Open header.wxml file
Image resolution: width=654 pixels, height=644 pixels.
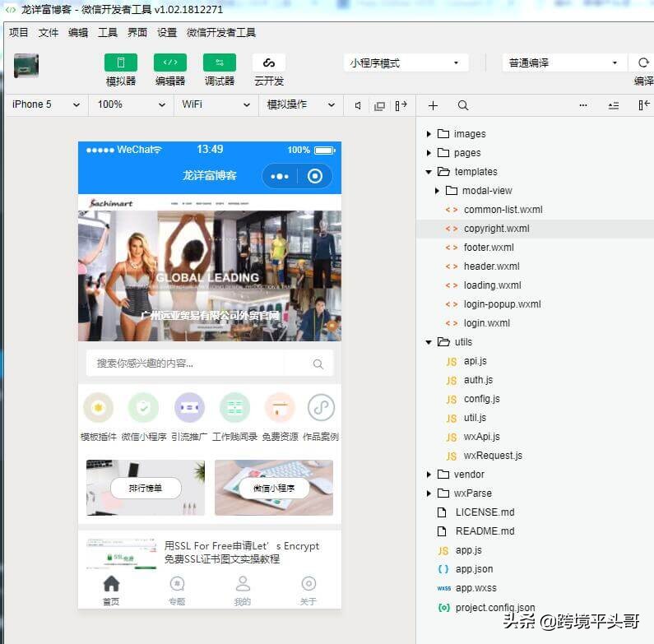[x=491, y=266]
